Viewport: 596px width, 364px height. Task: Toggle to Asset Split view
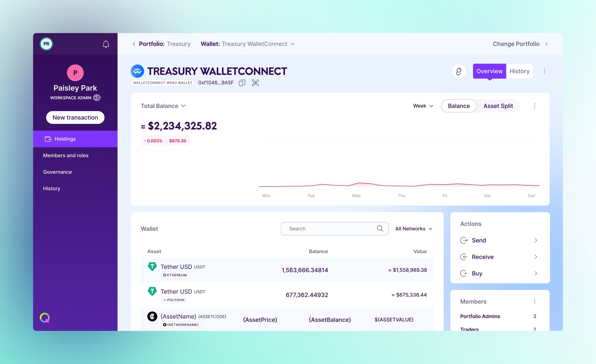pos(498,106)
